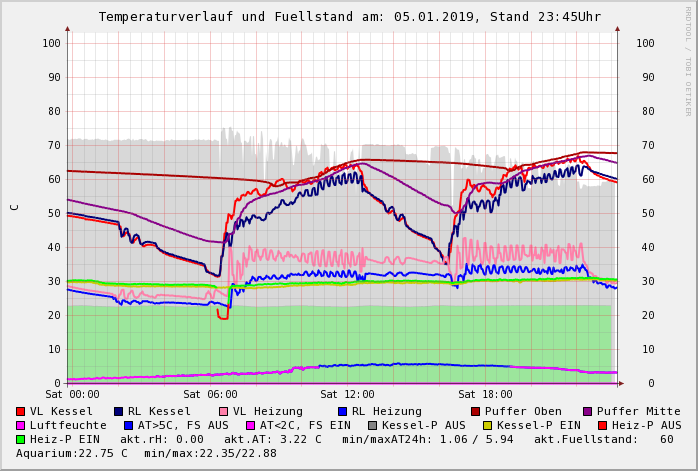Select the blue RL Heizung legend swatch

click(343, 411)
